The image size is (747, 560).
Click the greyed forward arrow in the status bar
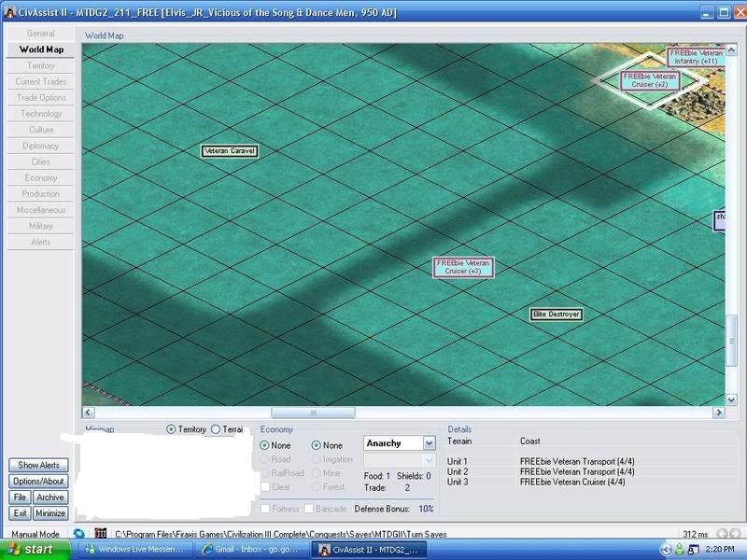point(735,534)
